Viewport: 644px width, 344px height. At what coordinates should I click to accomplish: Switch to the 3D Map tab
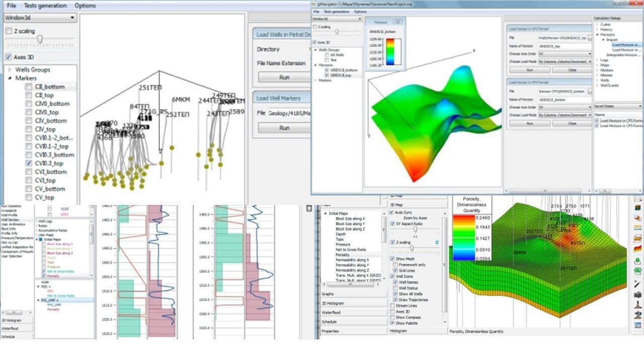click(418, 205)
